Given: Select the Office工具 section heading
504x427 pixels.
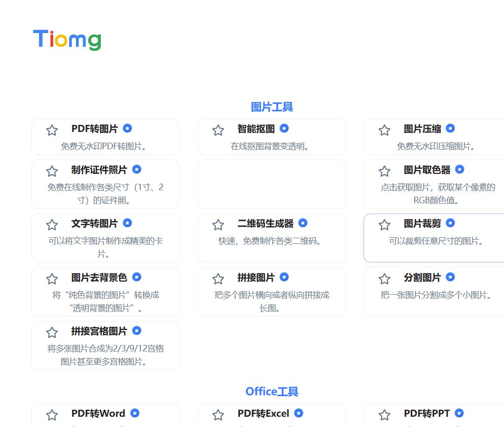Looking at the screenshot, I should coord(272,392).
